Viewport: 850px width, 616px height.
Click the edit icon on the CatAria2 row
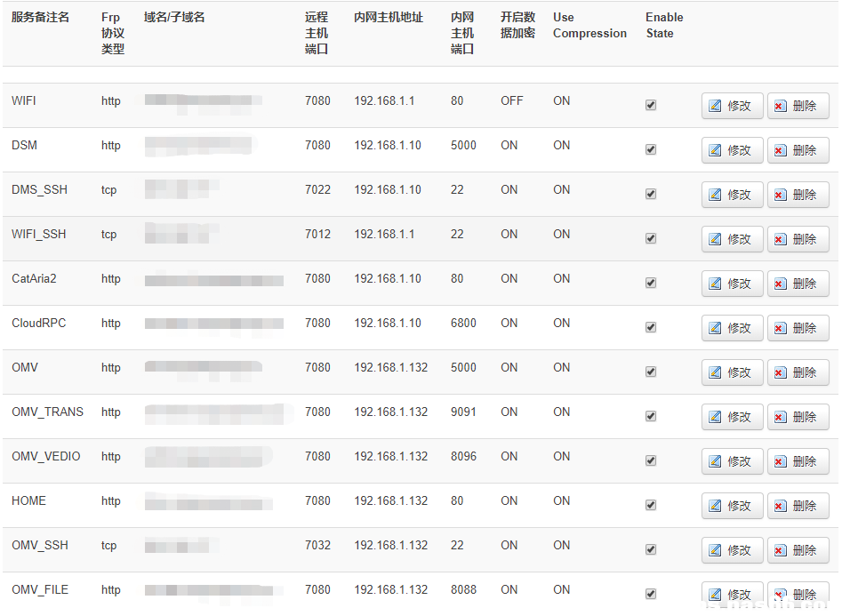pos(718,283)
